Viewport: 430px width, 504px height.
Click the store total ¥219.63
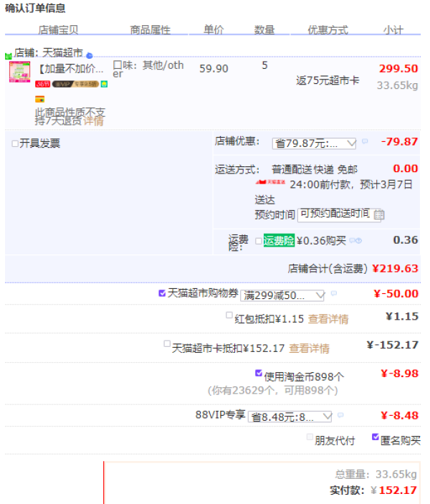pos(396,268)
